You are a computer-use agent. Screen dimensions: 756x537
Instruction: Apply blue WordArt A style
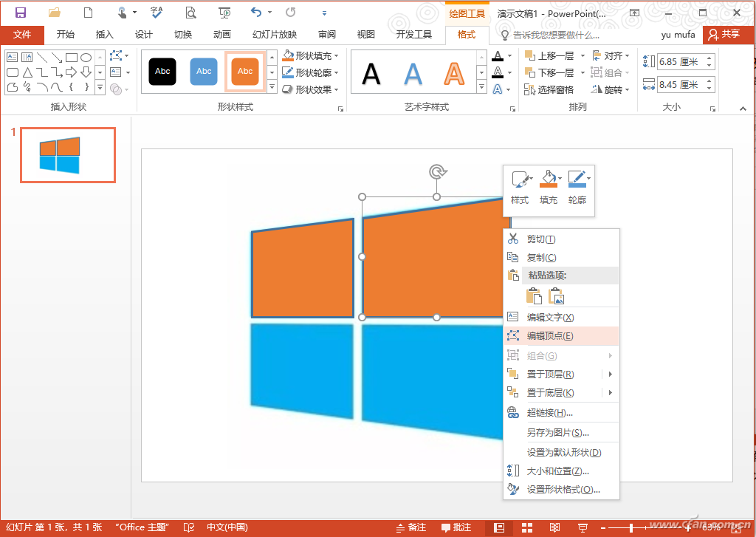point(413,73)
